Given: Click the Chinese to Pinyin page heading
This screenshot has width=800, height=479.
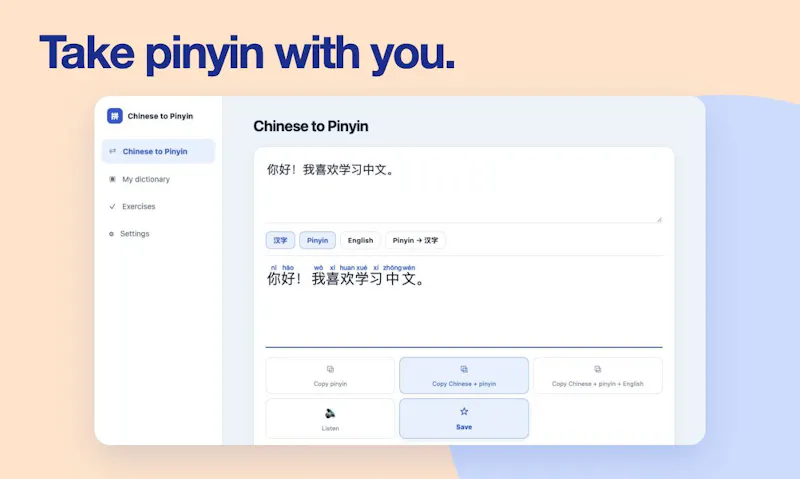Looking at the screenshot, I should pos(311,126).
